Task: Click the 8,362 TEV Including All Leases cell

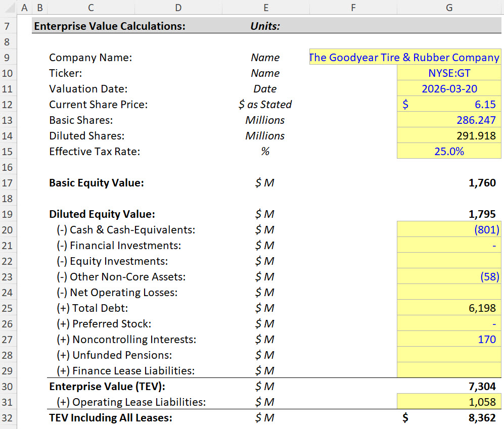Action: click(x=449, y=417)
